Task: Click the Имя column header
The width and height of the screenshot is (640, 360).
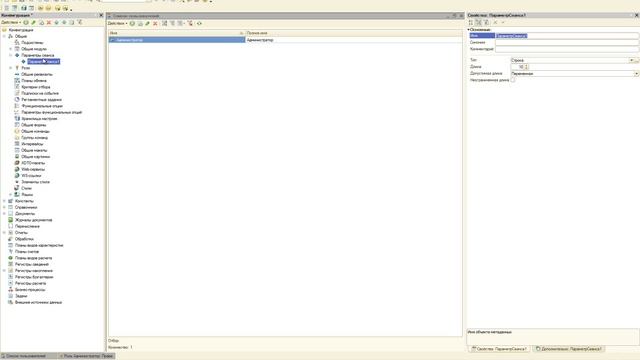Action: 177,33
